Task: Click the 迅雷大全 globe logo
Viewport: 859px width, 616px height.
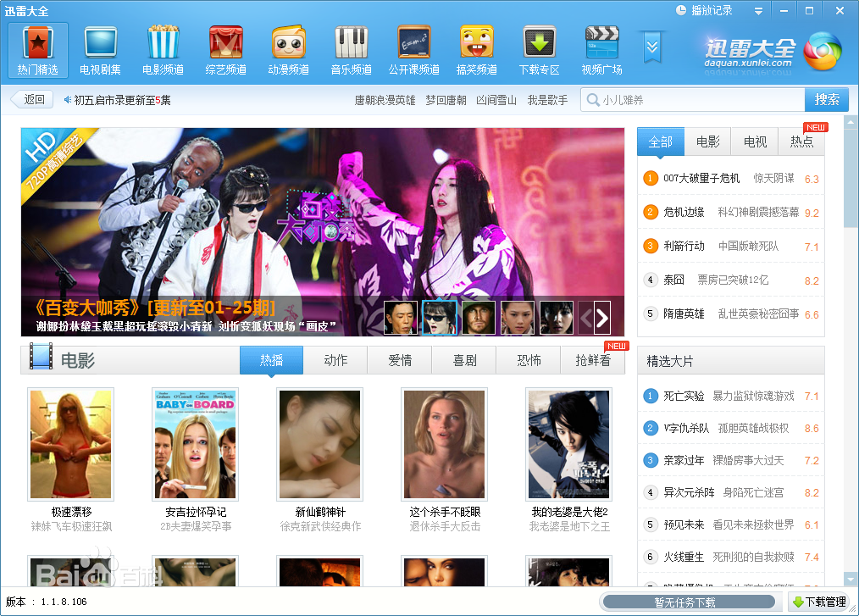Action: pos(822,51)
